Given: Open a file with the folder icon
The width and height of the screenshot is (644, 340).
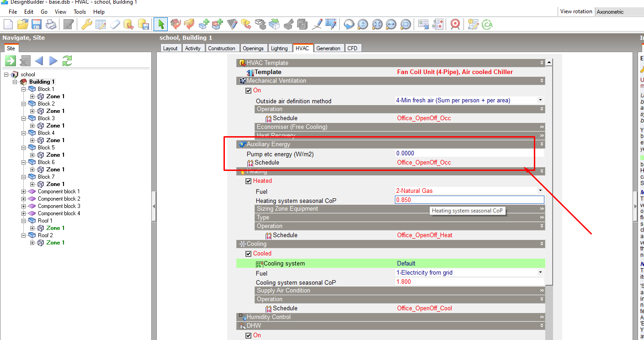Looking at the screenshot, I should coord(22,24).
